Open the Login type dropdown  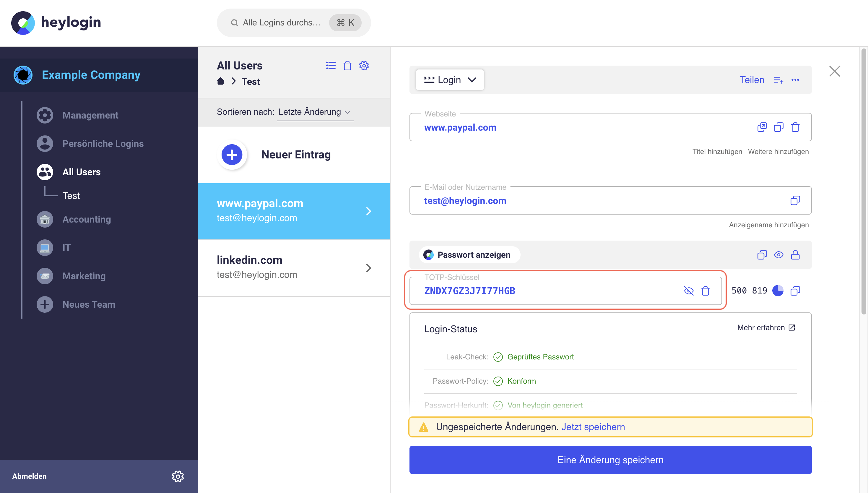point(450,80)
